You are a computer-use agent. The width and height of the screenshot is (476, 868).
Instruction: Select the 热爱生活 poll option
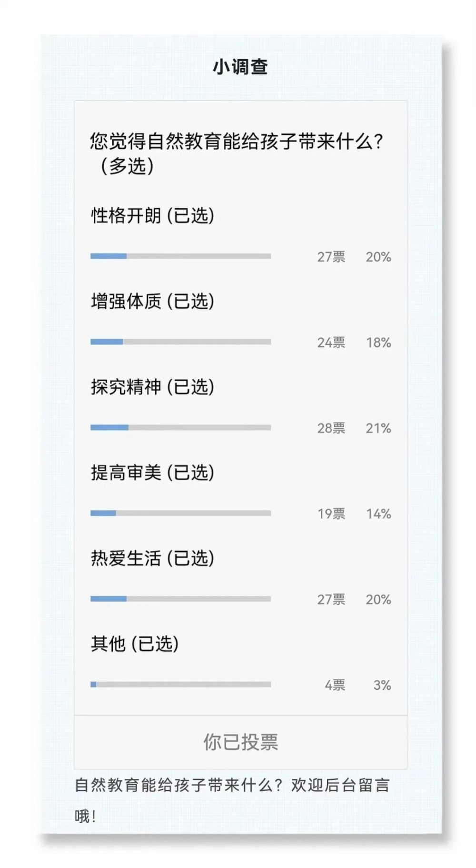[152, 558]
